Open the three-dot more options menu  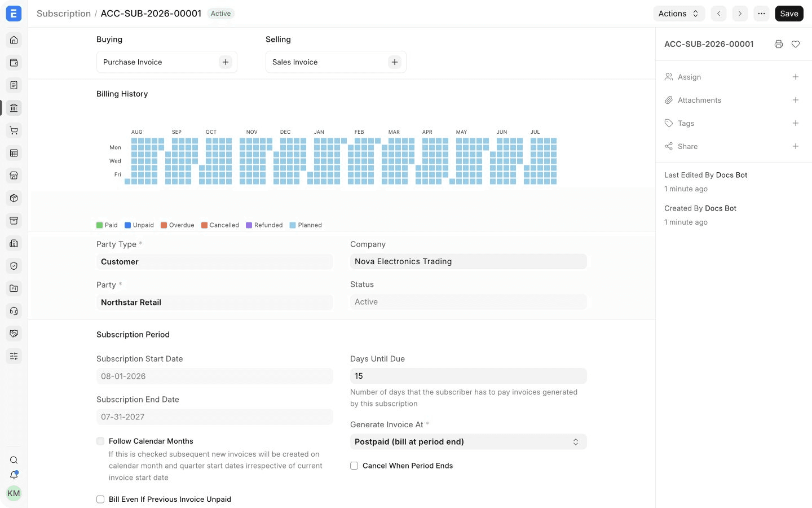point(761,14)
